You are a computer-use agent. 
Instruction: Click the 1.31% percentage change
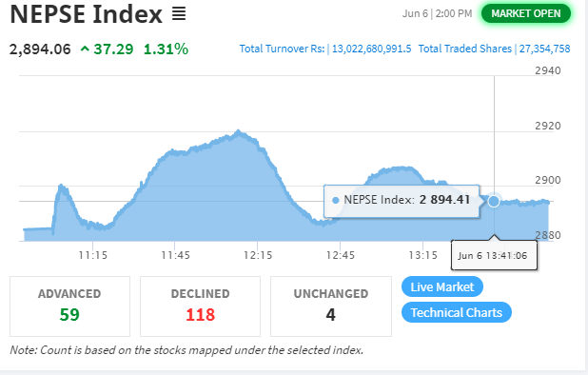pyautogui.click(x=167, y=49)
